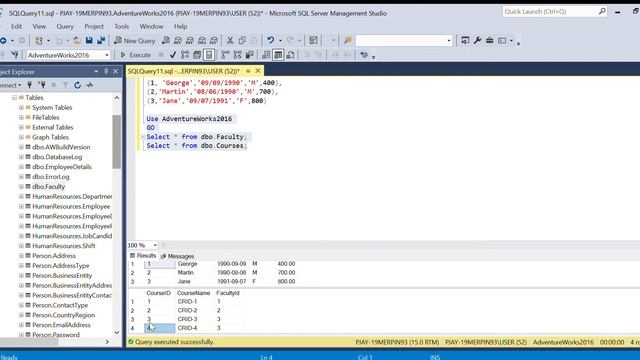Expand the FileTables node
This screenshot has height=360, width=640.
(21, 118)
